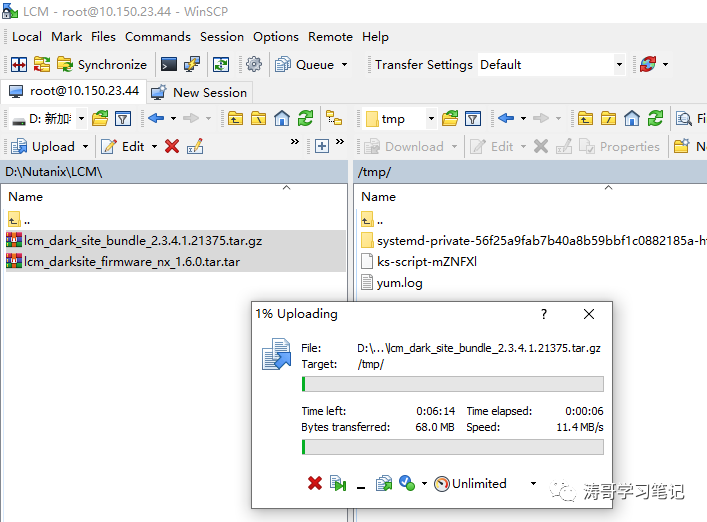Select the systemd-private folder in /tmp
The width and height of the screenshot is (707, 522).
pos(533,240)
